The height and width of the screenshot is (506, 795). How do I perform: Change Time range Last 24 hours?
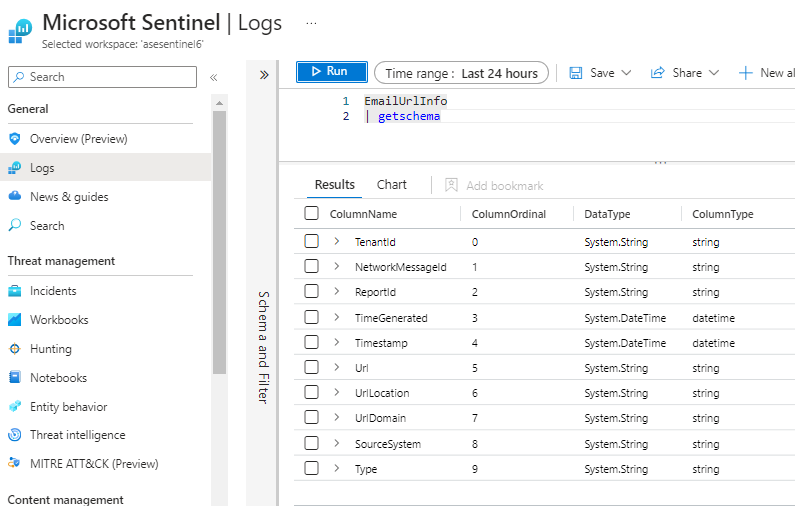tap(461, 73)
